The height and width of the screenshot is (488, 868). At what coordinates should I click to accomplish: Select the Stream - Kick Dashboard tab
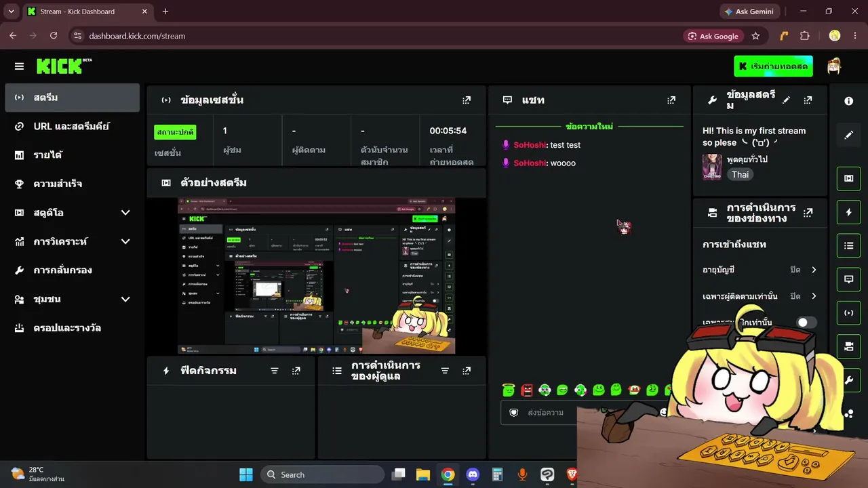point(88,12)
